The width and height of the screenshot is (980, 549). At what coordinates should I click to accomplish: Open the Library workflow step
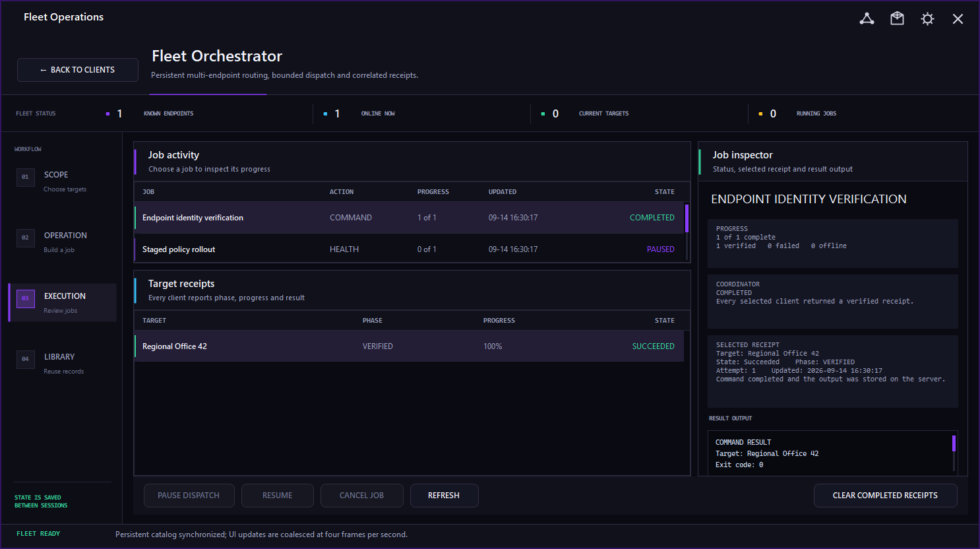(63, 363)
